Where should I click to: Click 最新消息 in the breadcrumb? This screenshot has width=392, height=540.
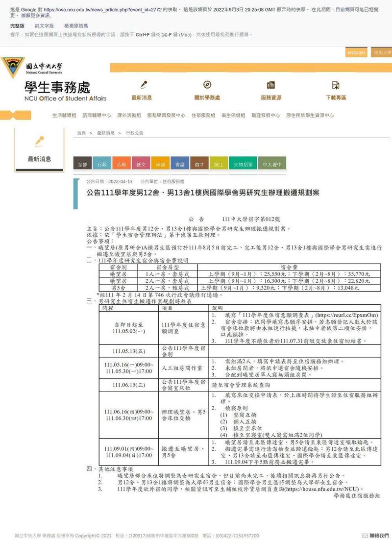pos(106,133)
